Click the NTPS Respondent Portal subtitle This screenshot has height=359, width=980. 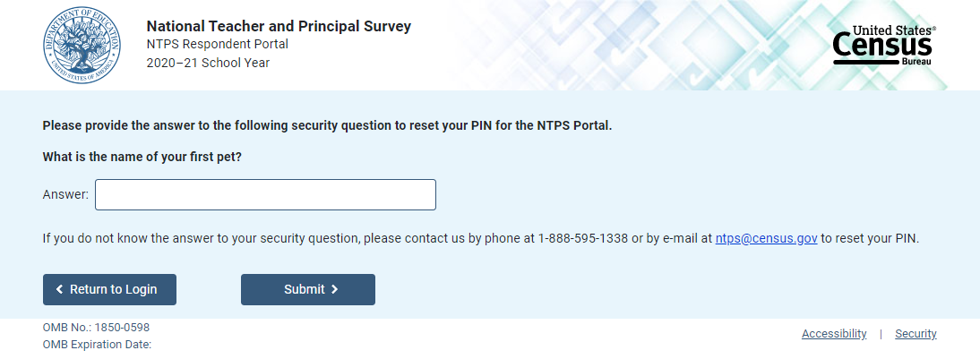tap(217, 44)
